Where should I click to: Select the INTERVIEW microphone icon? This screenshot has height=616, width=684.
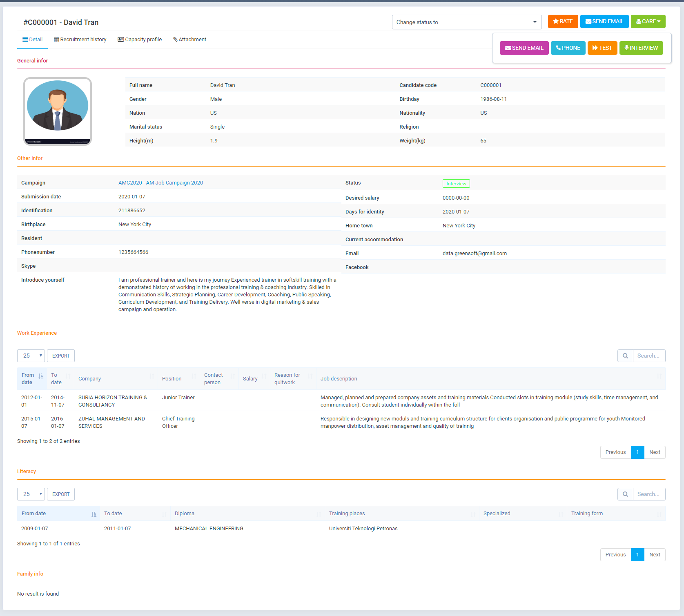[625, 48]
